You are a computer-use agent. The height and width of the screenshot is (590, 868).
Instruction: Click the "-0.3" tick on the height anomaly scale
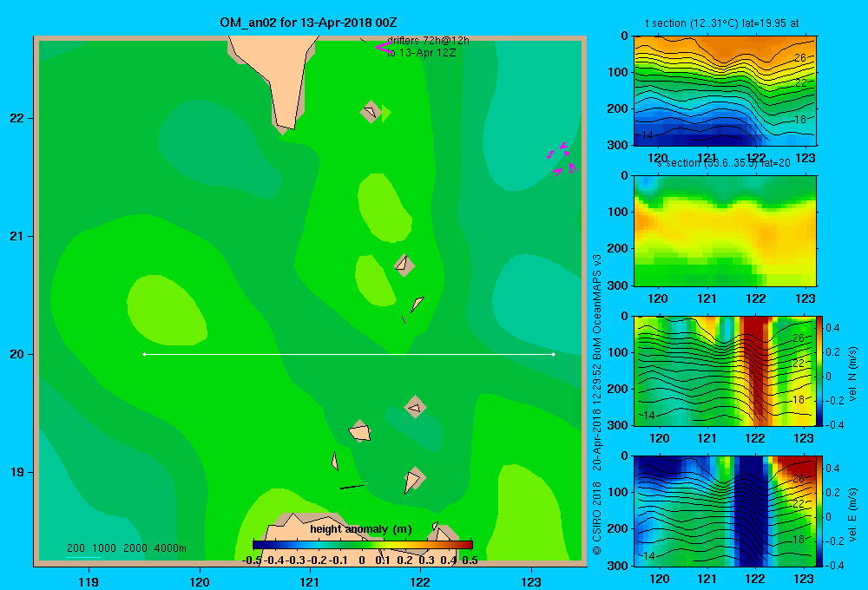[x=295, y=560]
